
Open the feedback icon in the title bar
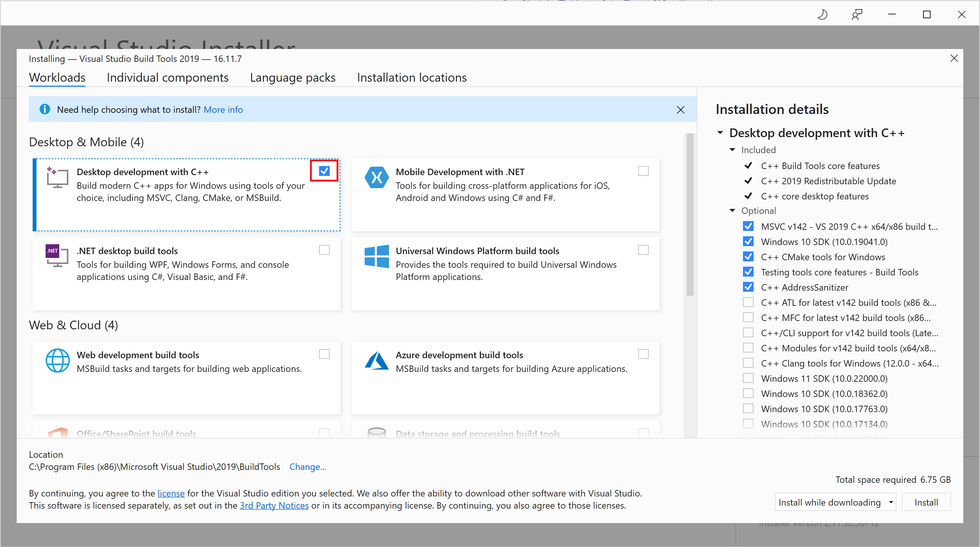coord(857,14)
